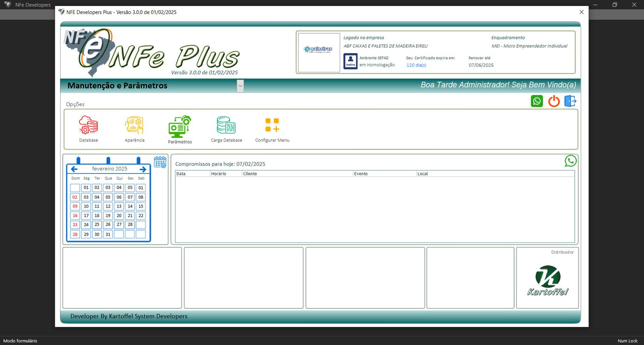
Task: Pick day 20 in the February calendar
Action: tap(119, 216)
